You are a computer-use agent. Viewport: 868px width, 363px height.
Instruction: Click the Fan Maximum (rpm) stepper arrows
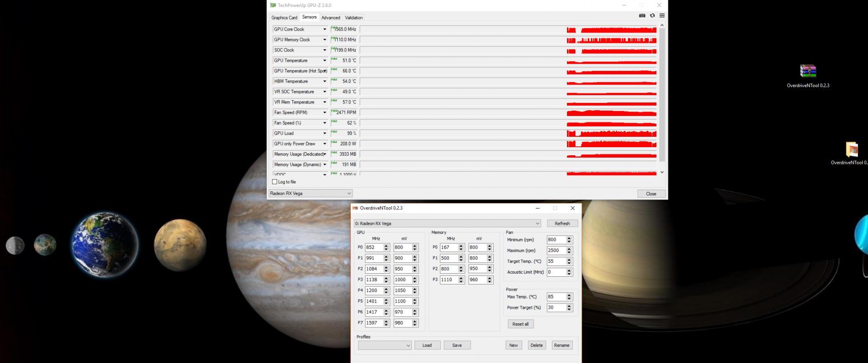569,251
